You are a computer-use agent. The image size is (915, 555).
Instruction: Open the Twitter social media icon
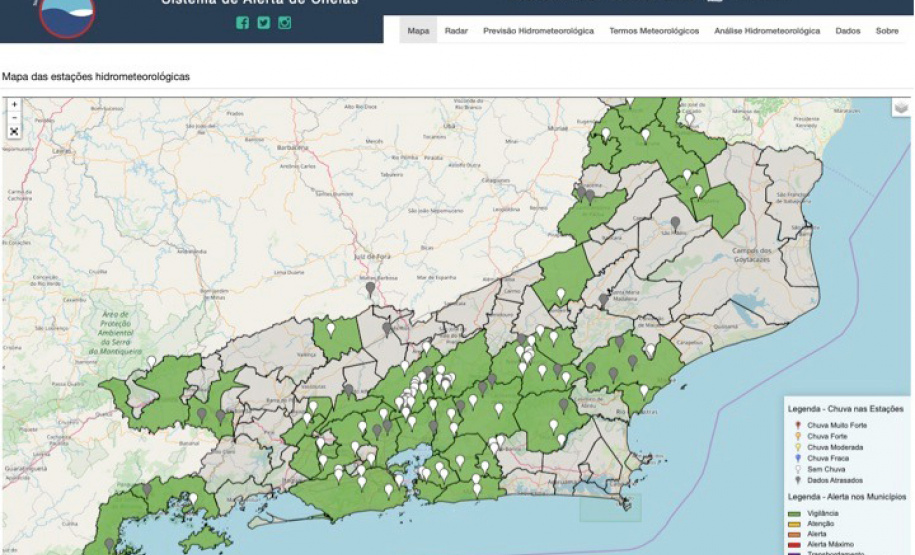(263, 23)
